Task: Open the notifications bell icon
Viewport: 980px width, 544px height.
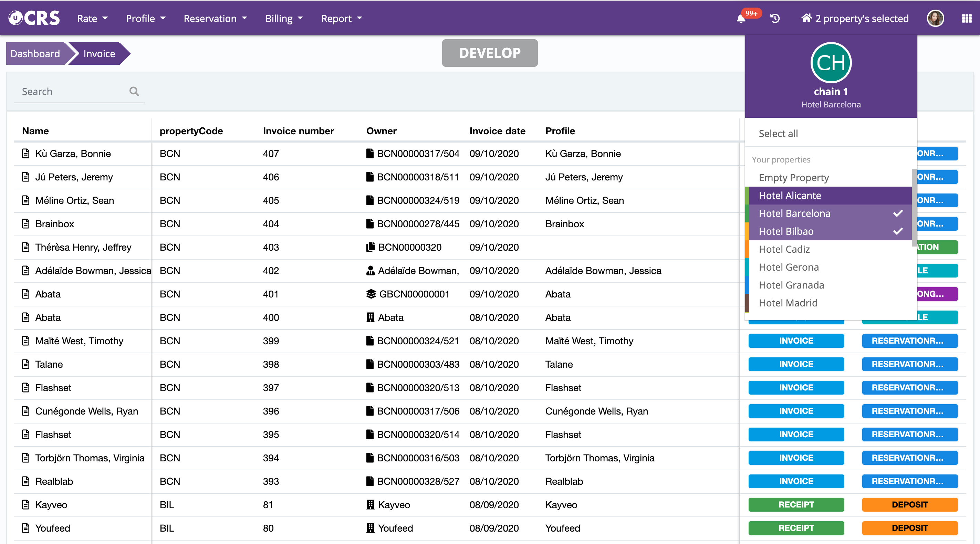Action: [x=741, y=18]
